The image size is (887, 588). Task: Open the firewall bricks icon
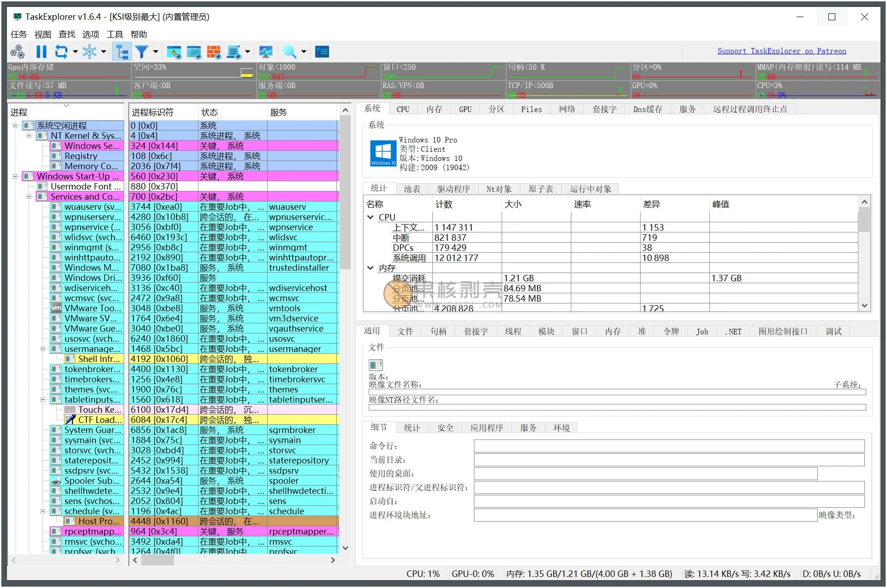click(x=214, y=52)
